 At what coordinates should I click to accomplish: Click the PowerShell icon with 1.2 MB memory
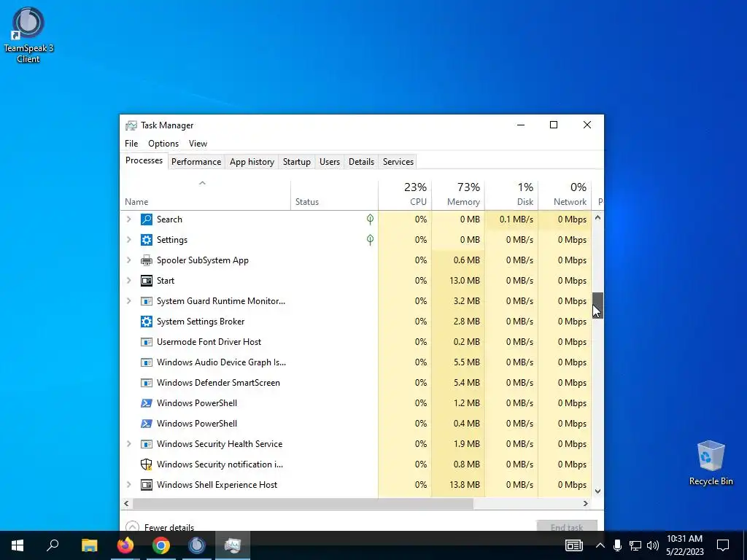pos(146,402)
